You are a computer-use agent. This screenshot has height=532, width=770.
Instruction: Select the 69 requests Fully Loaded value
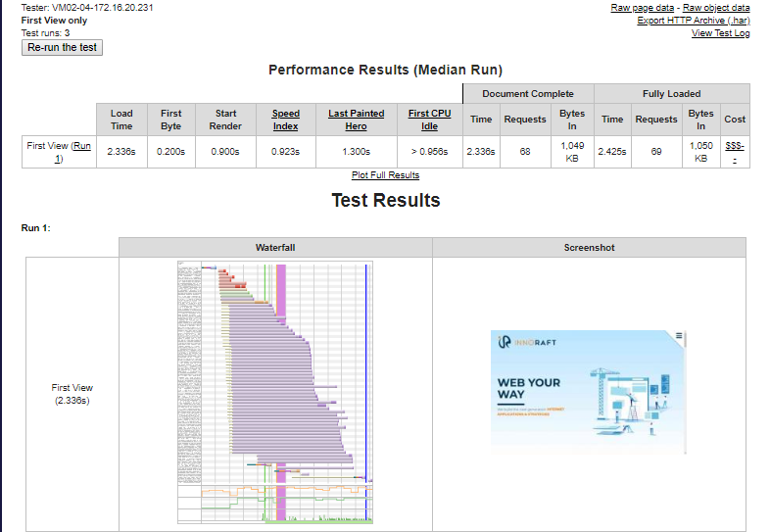coord(656,152)
